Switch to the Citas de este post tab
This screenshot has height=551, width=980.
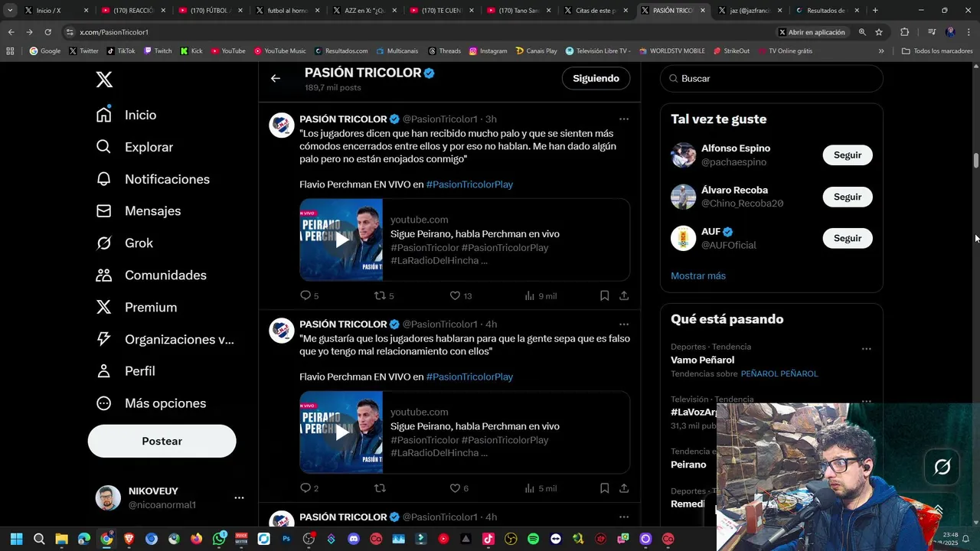tap(595, 11)
